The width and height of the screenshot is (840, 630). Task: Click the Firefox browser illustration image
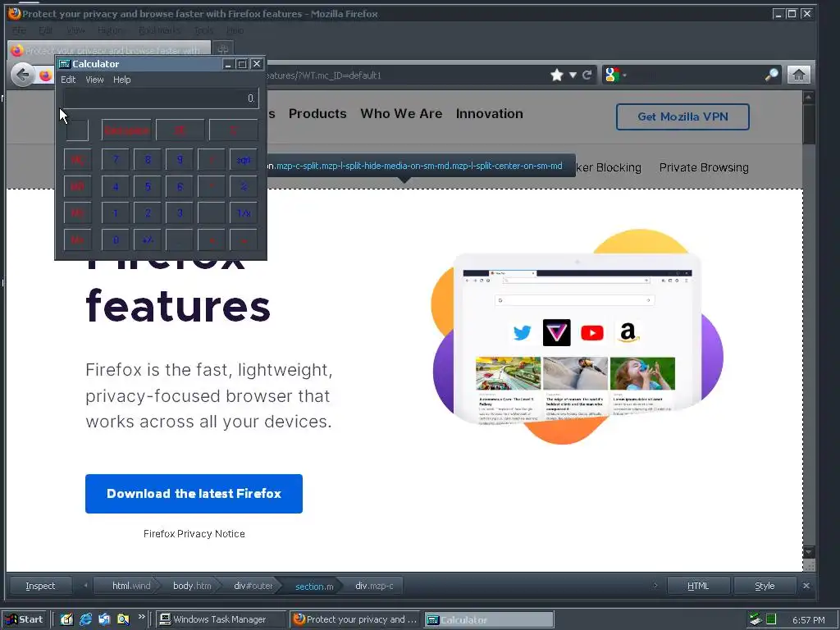(577, 336)
